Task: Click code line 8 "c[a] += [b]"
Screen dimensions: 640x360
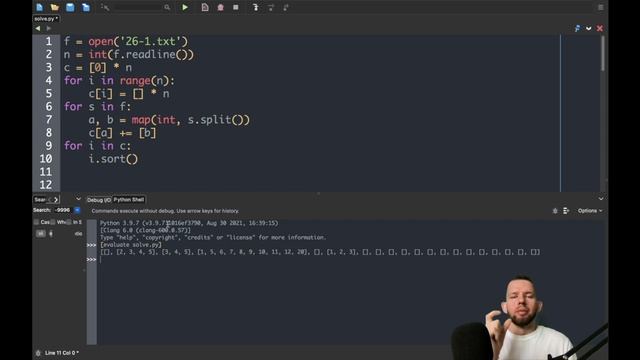Action: [x=122, y=133]
